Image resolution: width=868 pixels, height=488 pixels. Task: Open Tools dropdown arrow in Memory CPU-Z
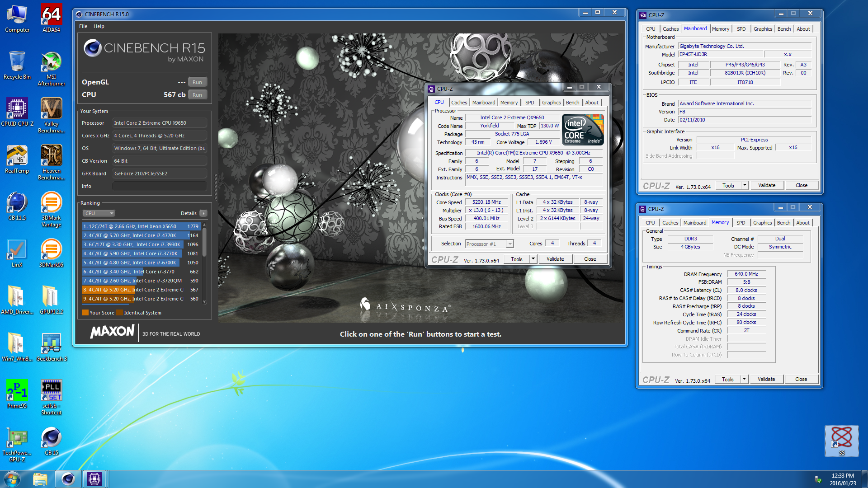point(745,379)
